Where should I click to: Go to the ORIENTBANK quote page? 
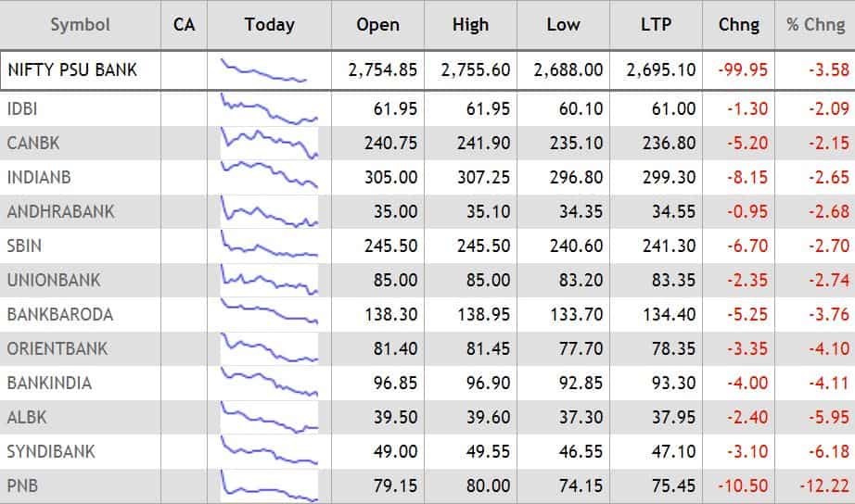point(57,348)
